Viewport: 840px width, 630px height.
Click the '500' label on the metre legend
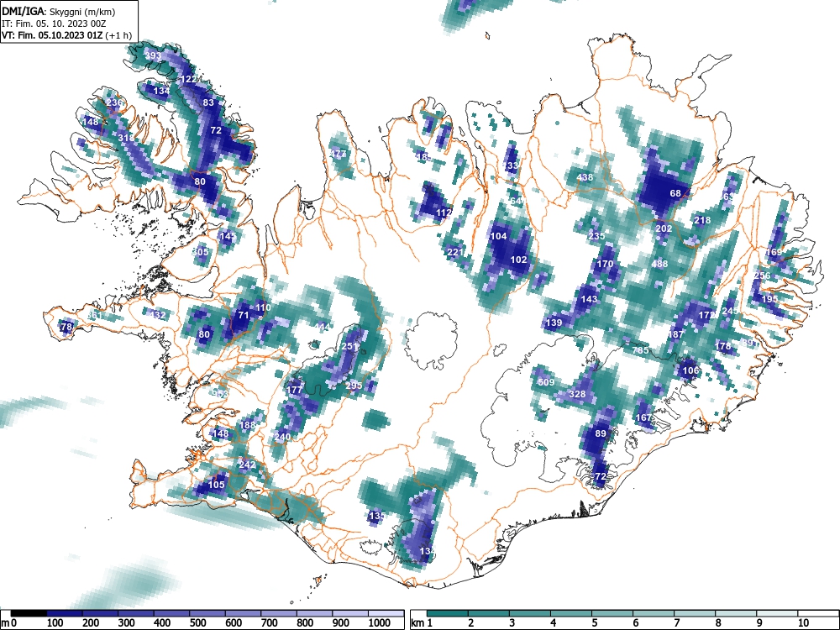(197, 622)
